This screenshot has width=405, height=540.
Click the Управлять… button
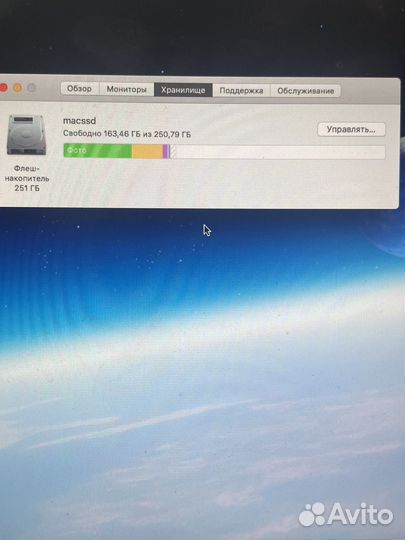(351, 129)
